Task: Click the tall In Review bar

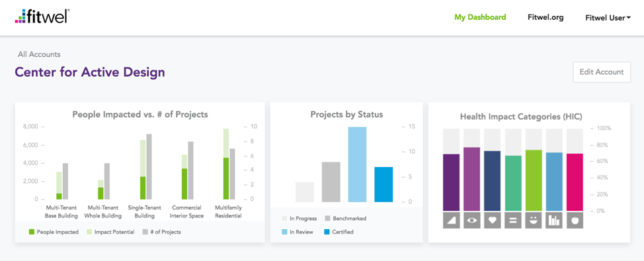Action: [x=357, y=165]
